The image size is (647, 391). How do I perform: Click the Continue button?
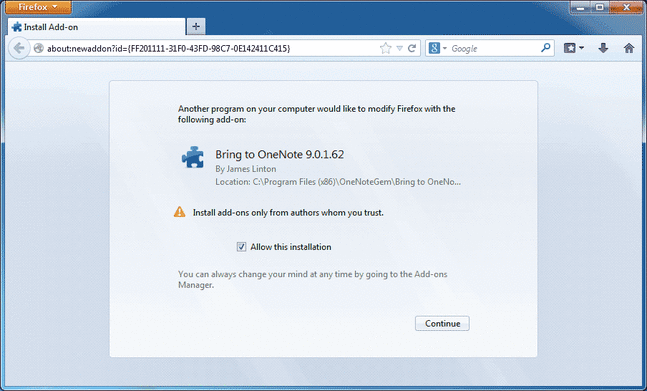[x=442, y=323]
